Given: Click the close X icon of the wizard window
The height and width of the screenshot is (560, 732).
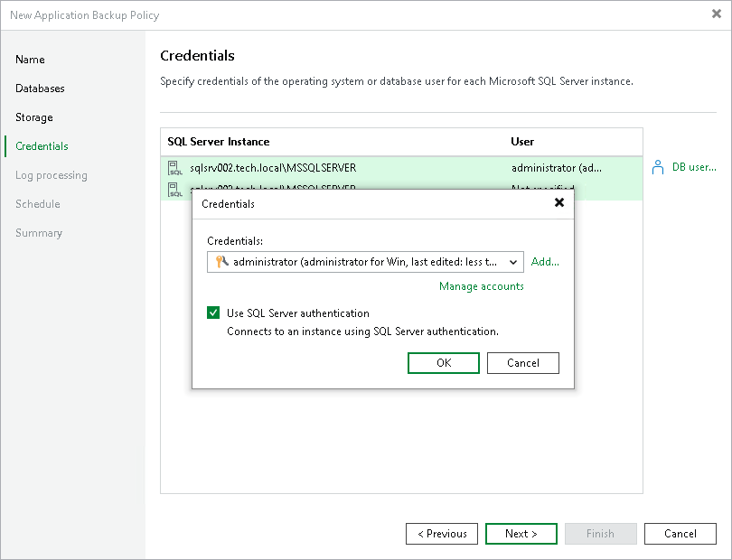Looking at the screenshot, I should coord(716,15).
